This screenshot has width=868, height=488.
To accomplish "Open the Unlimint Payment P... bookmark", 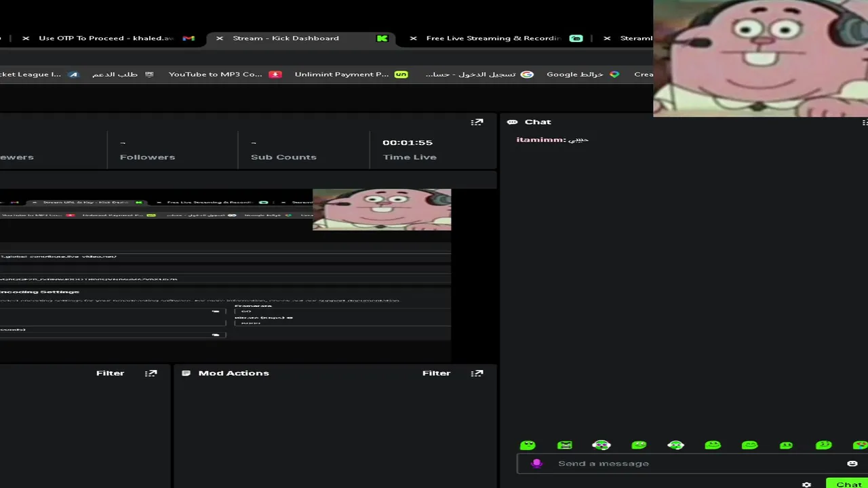I will pos(351,75).
